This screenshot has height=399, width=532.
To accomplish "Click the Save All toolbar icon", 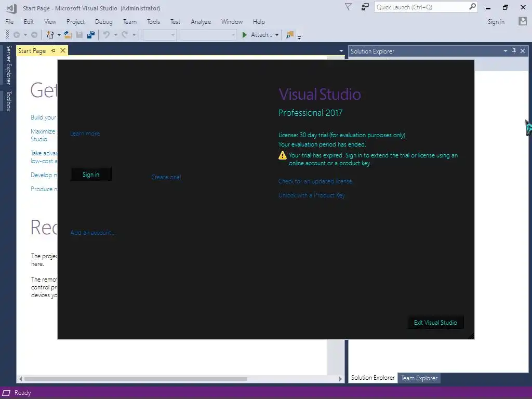I will pos(91,35).
